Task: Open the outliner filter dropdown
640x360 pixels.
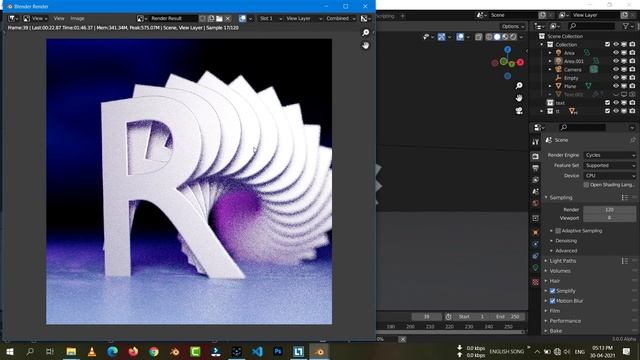Action: click(x=628, y=26)
